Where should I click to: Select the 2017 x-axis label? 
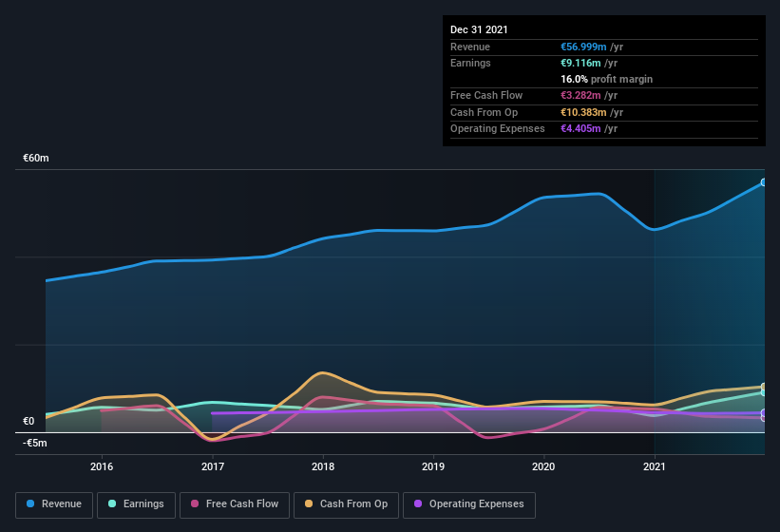(213, 466)
